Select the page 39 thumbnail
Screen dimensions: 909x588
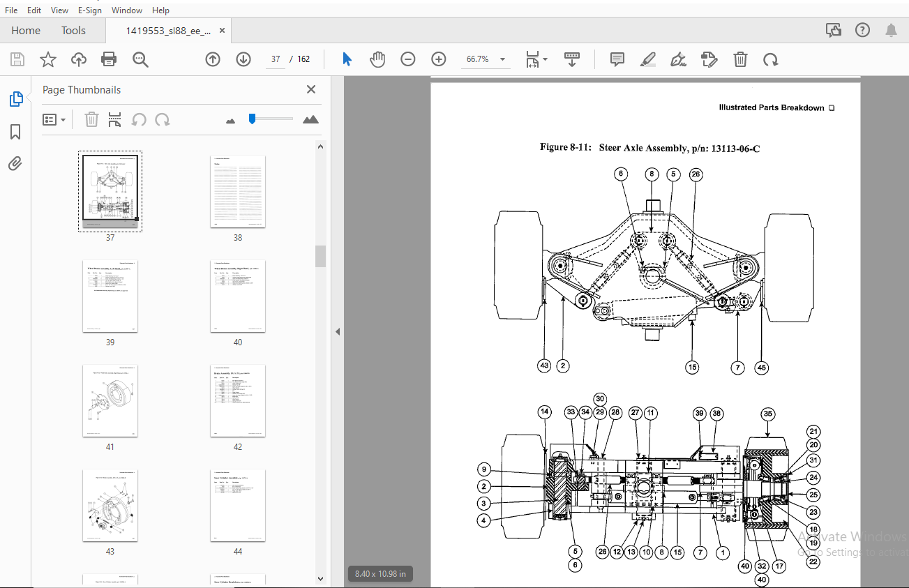click(x=110, y=296)
